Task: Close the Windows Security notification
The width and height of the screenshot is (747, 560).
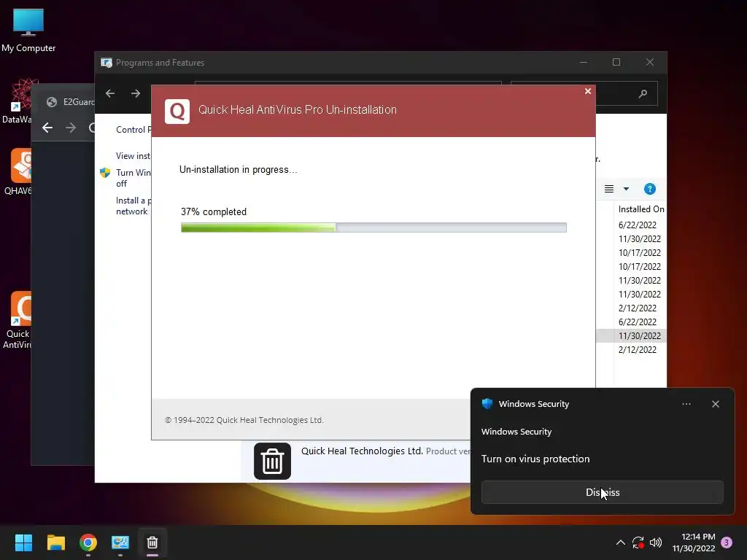Action: (715, 404)
